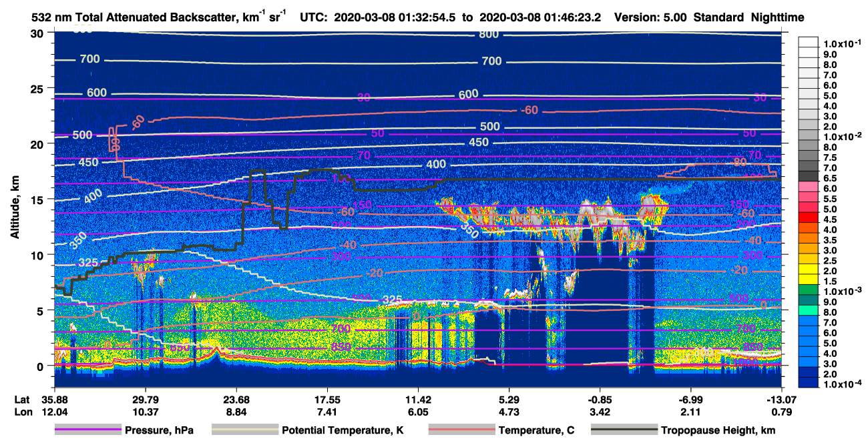Click the 'Lon' row label below the plot
Screen dimensions: 868x445
pos(23,412)
